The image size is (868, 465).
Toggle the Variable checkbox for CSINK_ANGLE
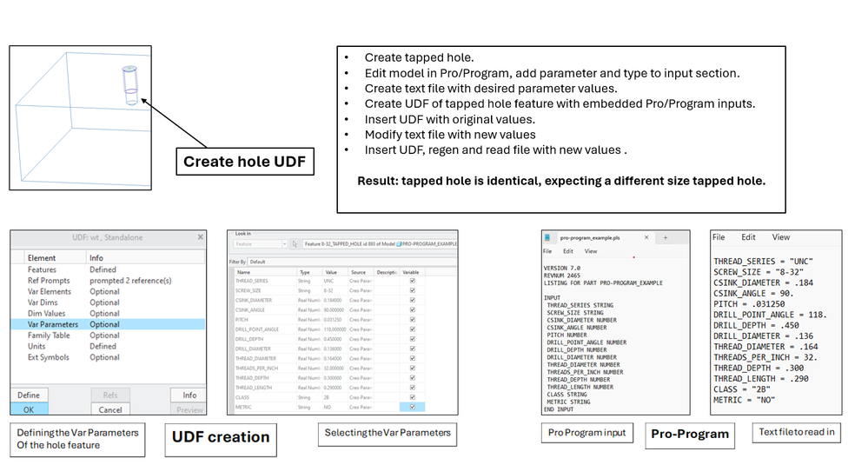pyautogui.click(x=412, y=309)
